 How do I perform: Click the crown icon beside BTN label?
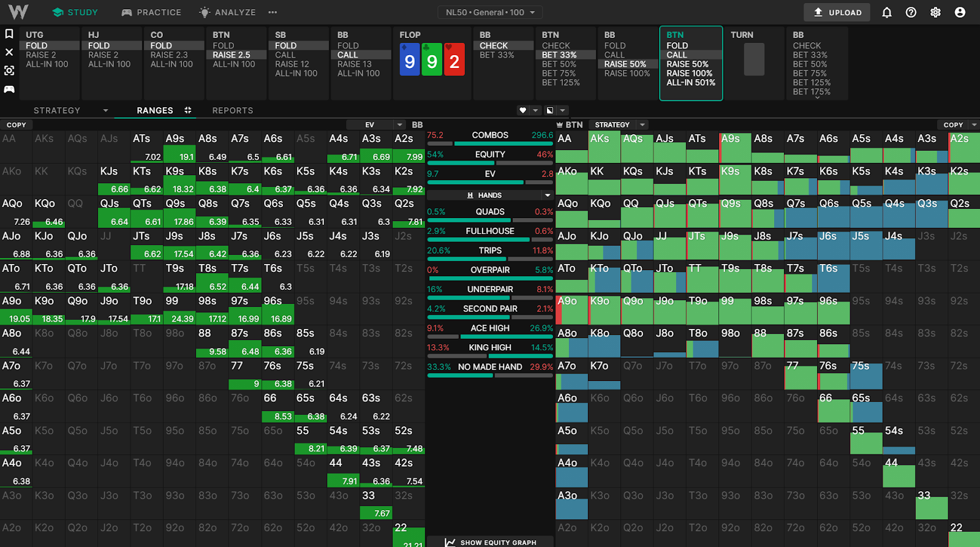point(560,125)
